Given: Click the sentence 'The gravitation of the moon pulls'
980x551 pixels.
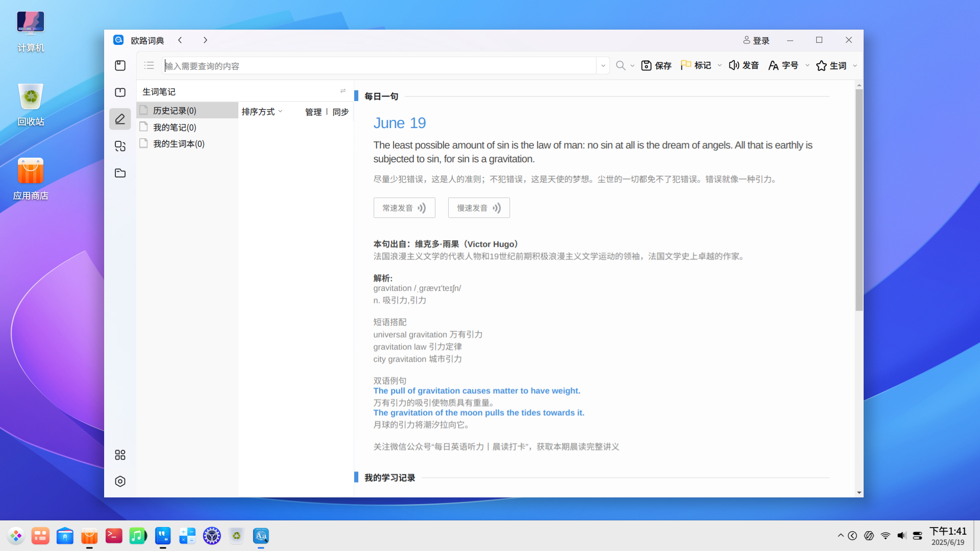Looking at the screenshot, I should (479, 413).
